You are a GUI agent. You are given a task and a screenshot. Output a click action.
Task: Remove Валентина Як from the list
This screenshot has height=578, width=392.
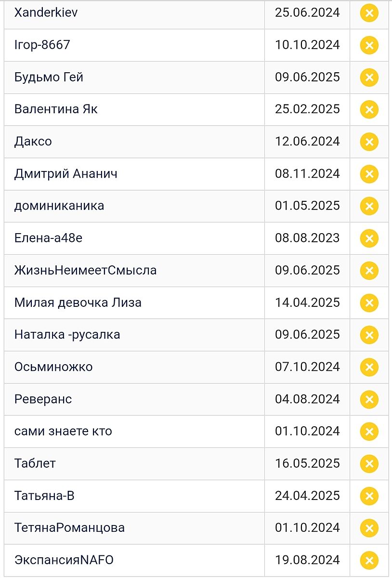(x=369, y=109)
